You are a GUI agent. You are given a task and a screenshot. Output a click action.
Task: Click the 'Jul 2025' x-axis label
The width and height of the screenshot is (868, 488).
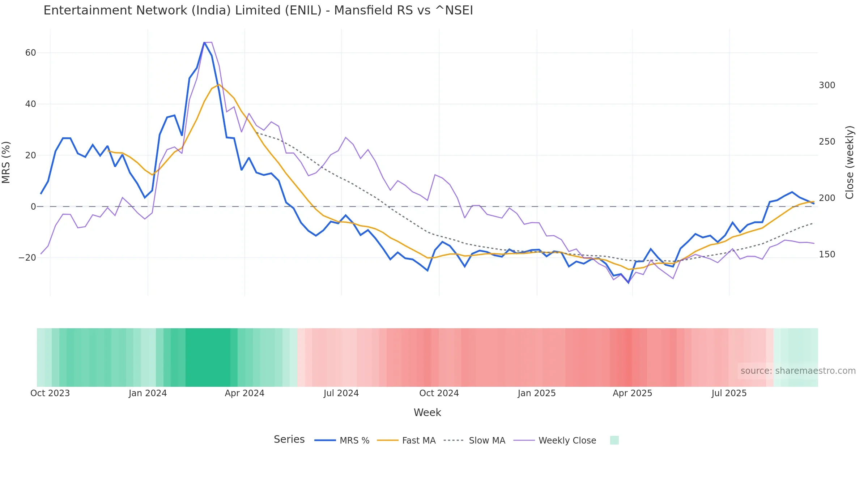click(729, 393)
